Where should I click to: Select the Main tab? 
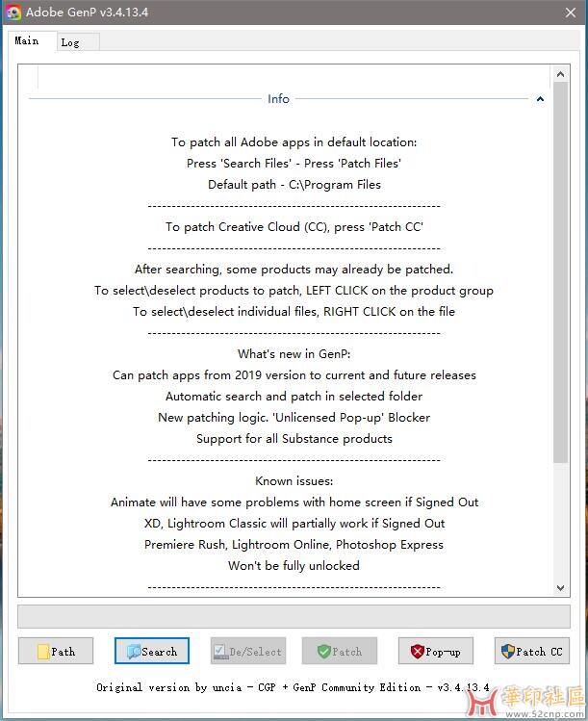[x=31, y=40]
